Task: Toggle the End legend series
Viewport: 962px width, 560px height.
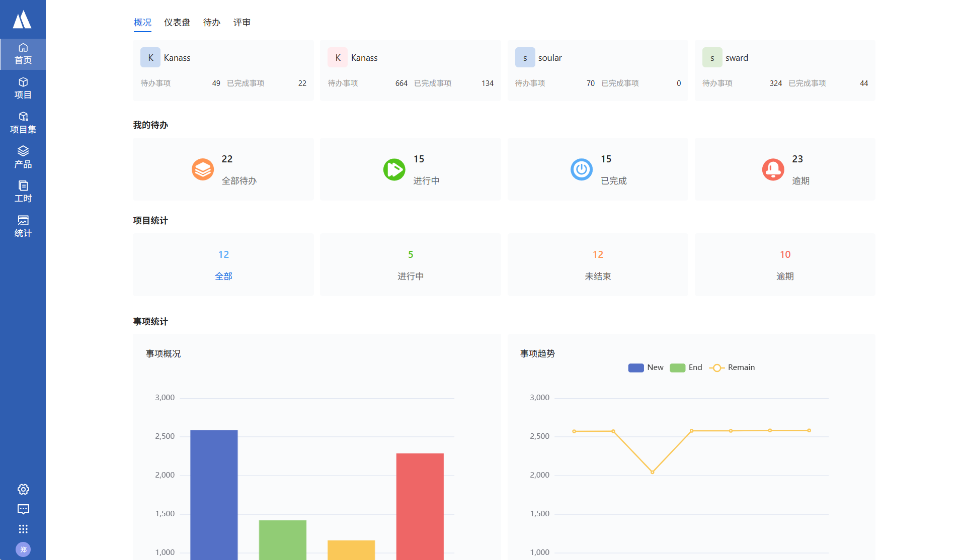Action: [x=686, y=367]
